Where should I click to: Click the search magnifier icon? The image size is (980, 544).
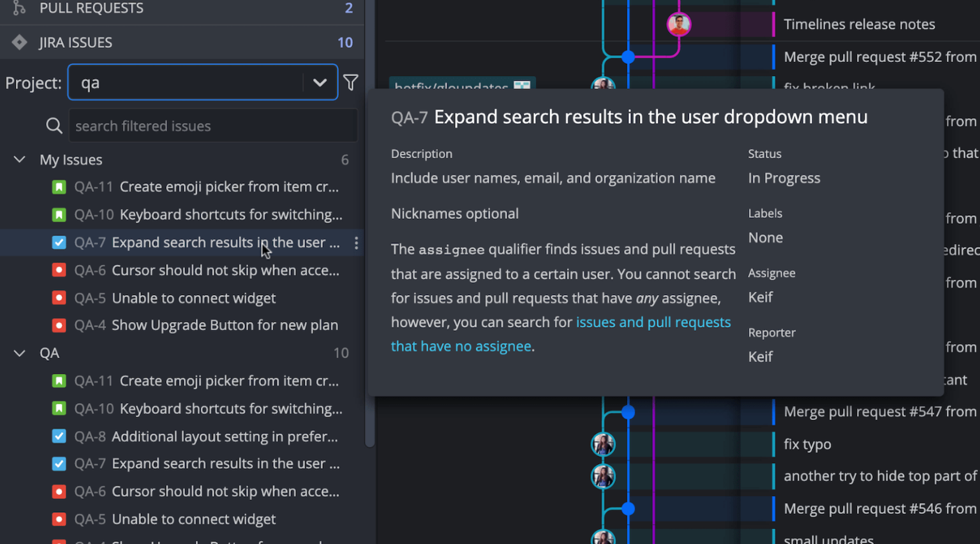click(x=54, y=125)
